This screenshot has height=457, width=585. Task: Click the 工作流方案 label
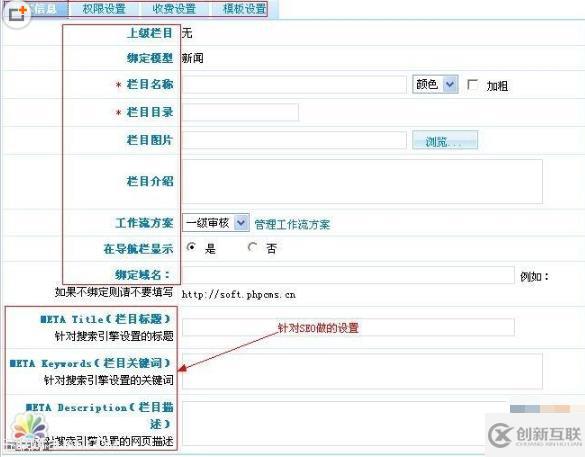(144, 223)
